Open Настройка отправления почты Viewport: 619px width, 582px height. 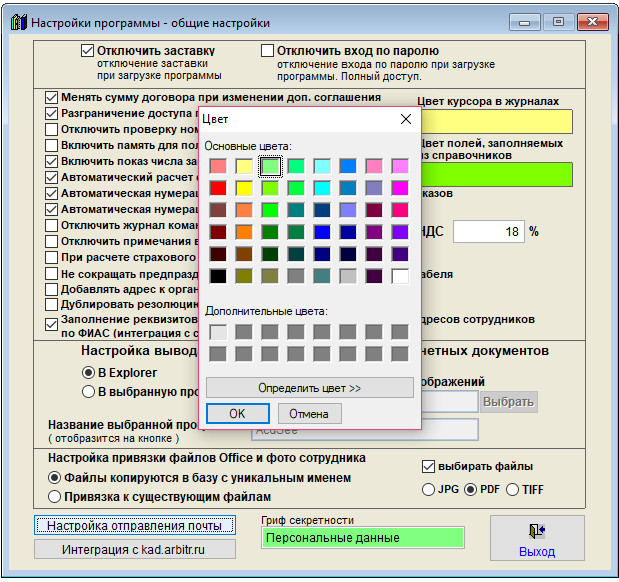pyautogui.click(x=135, y=525)
